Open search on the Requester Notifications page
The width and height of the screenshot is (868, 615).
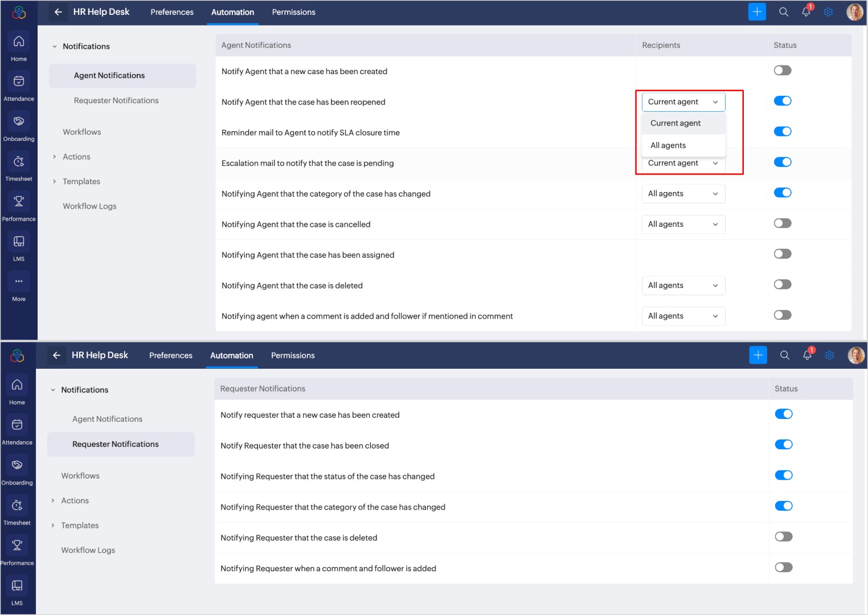[x=785, y=355]
